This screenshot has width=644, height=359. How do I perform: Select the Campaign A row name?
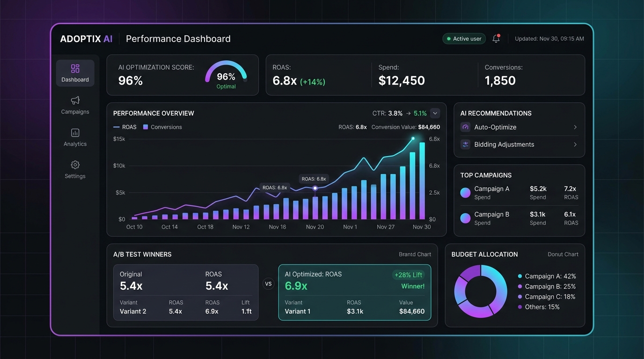[x=491, y=189]
